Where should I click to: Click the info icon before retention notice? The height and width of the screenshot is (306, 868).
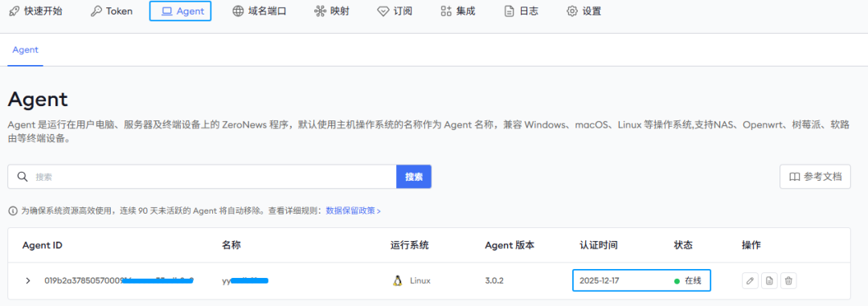(14, 210)
